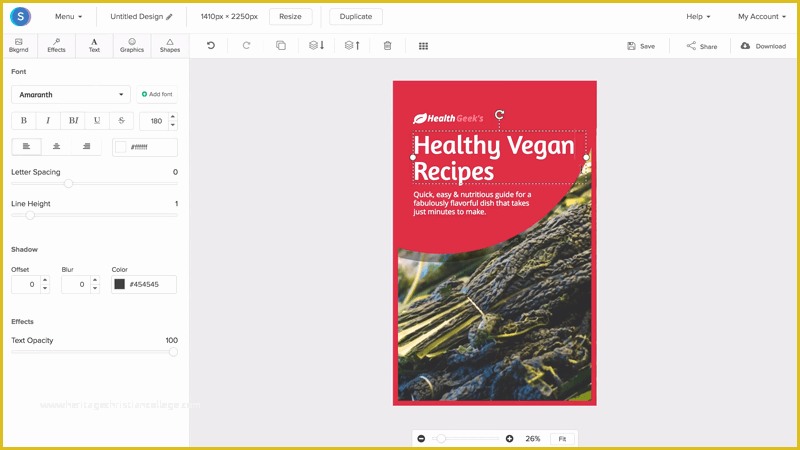Select the Health Geek's logo on canvas
The height and width of the screenshot is (450, 800).
(448, 118)
